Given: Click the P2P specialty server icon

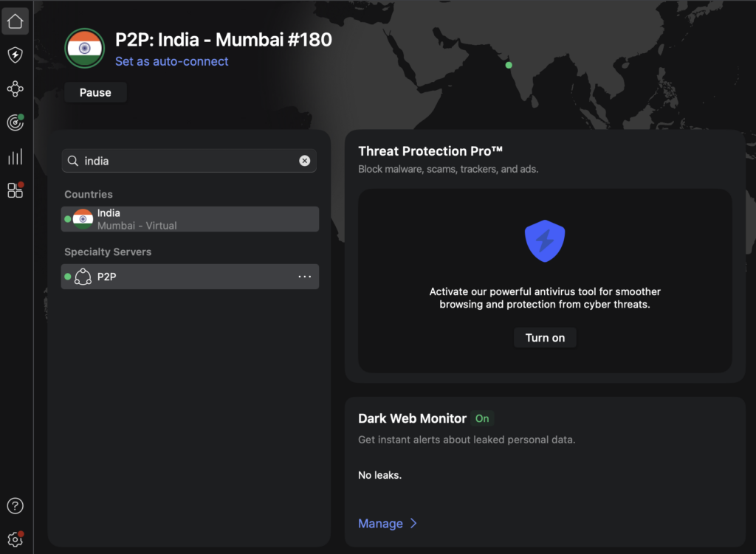Looking at the screenshot, I should click(x=83, y=277).
